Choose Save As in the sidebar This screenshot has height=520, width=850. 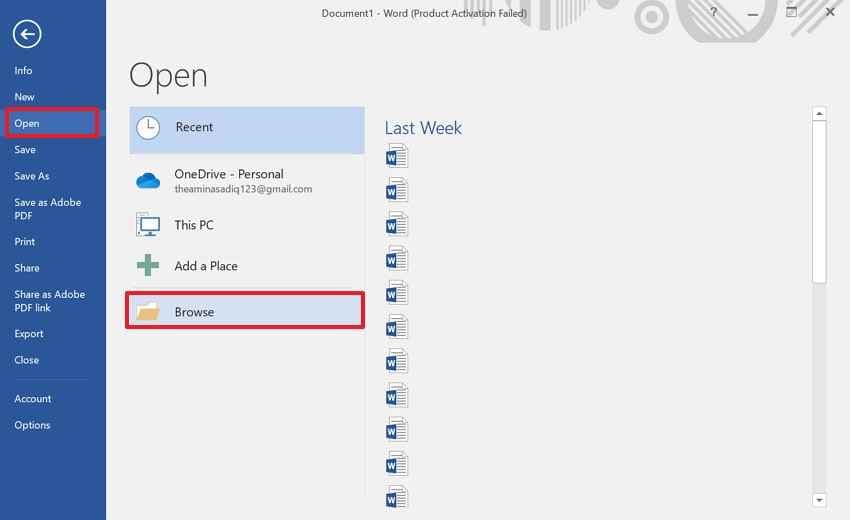click(31, 176)
